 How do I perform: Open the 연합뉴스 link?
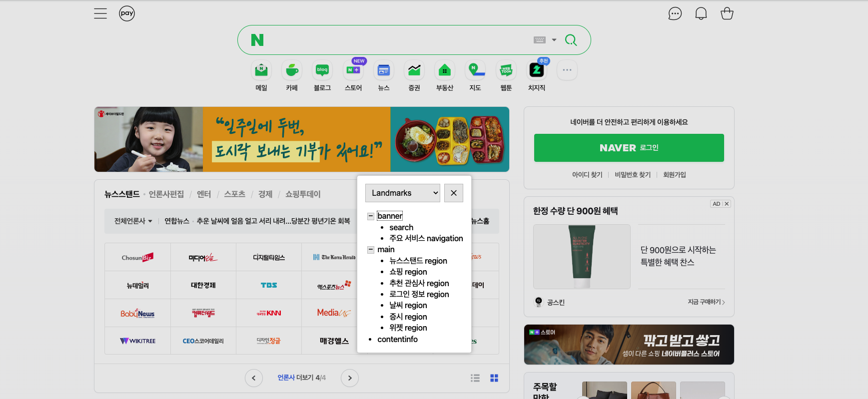point(177,221)
